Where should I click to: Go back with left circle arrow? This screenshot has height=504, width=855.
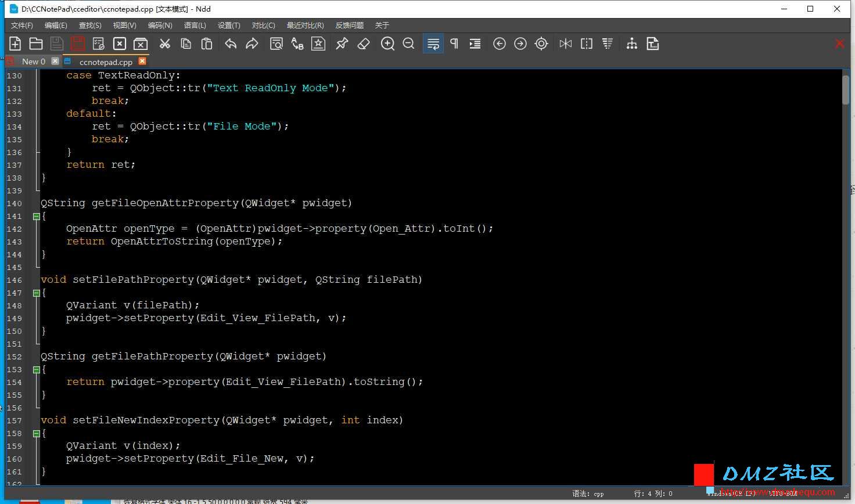(500, 44)
